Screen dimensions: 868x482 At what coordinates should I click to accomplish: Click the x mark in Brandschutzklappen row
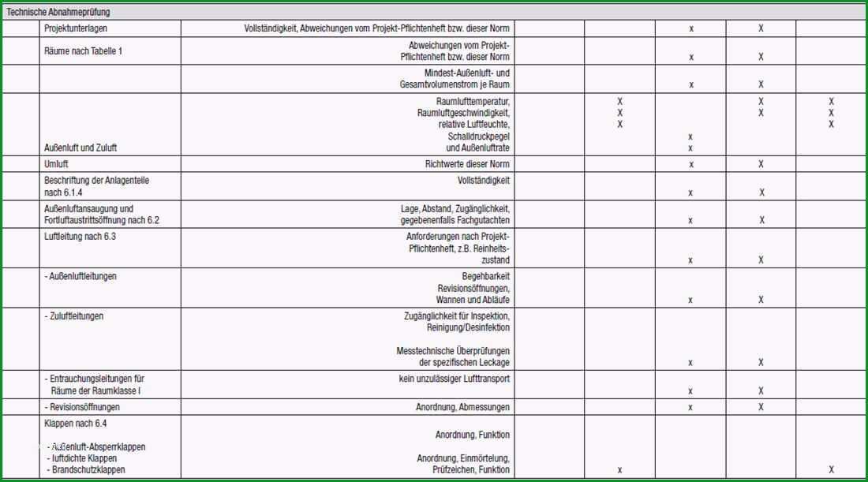(x=619, y=470)
